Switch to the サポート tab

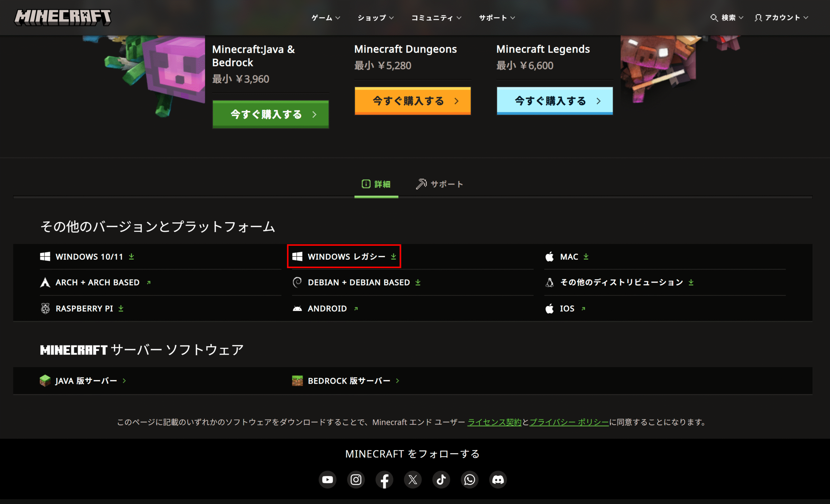point(440,184)
